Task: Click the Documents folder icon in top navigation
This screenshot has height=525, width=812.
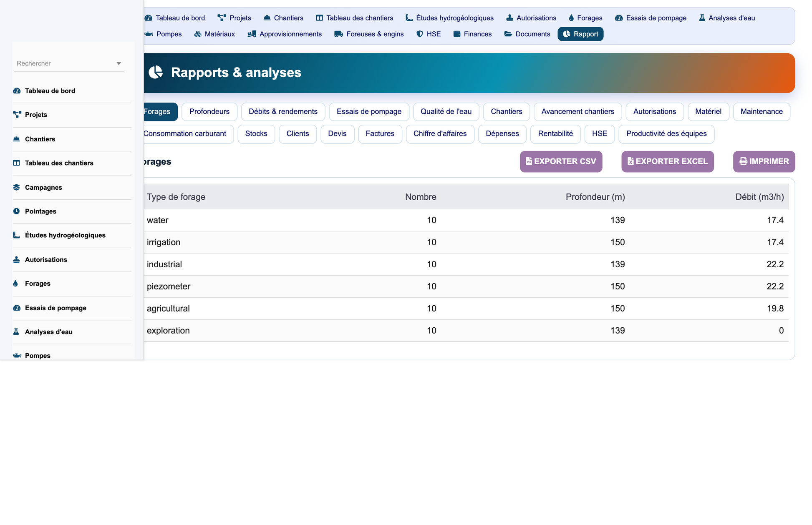Action: [x=508, y=34]
